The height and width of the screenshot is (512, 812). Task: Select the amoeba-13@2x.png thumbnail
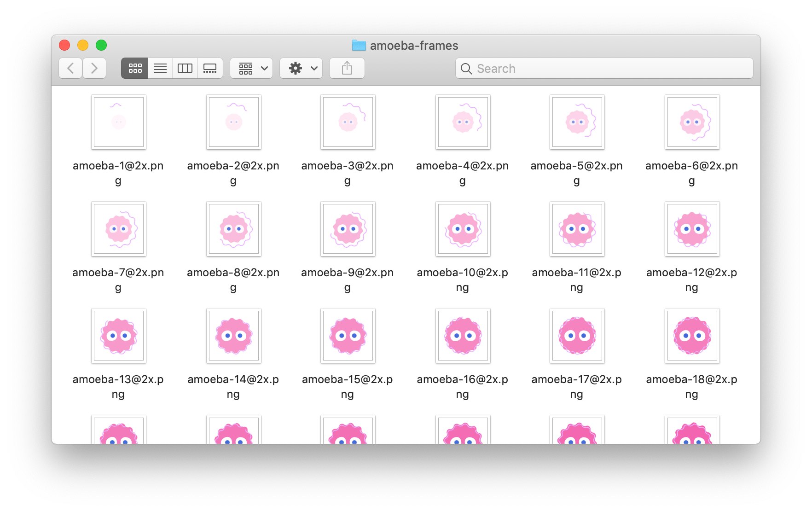[119, 336]
